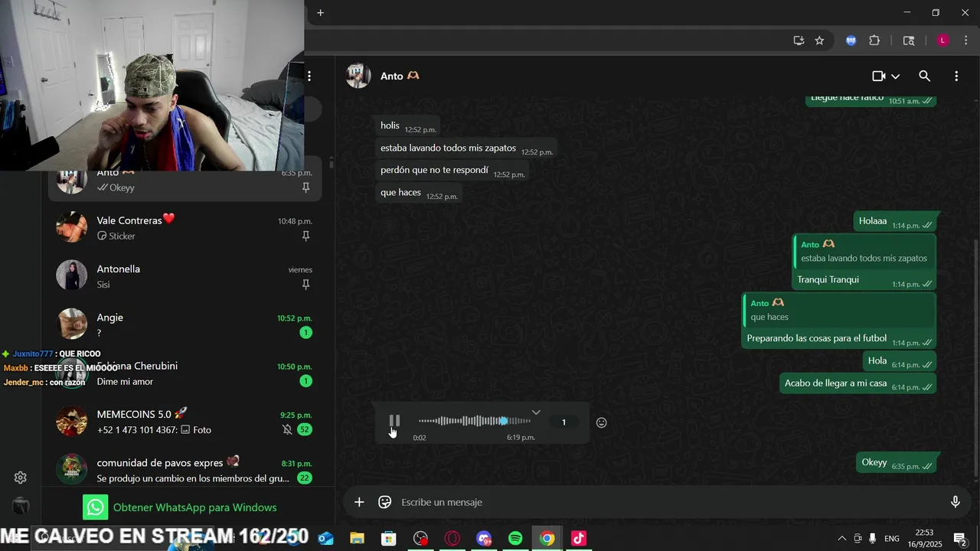Open the MEMECOINS 5.0 group chat
The image size is (980, 551).
(x=185, y=422)
